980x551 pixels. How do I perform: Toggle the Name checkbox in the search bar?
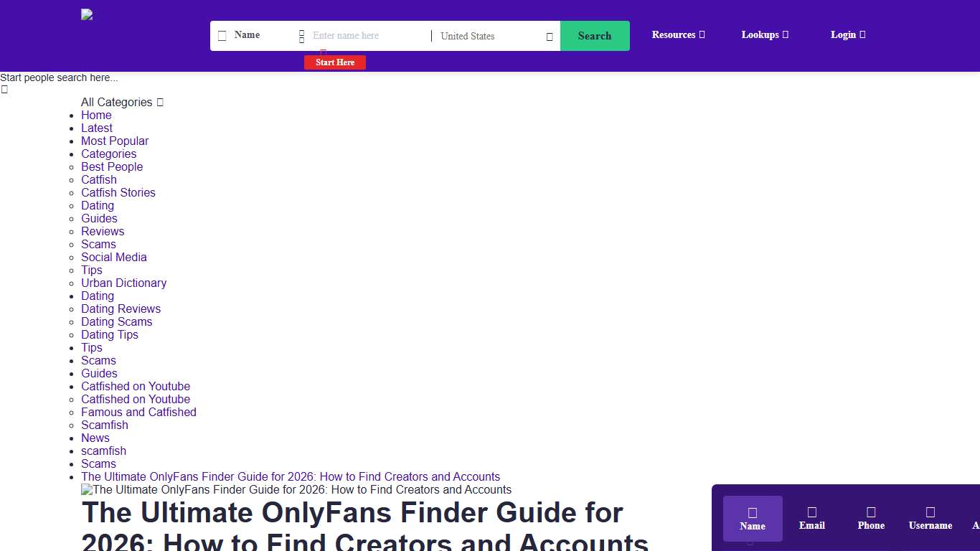pyautogui.click(x=222, y=34)
